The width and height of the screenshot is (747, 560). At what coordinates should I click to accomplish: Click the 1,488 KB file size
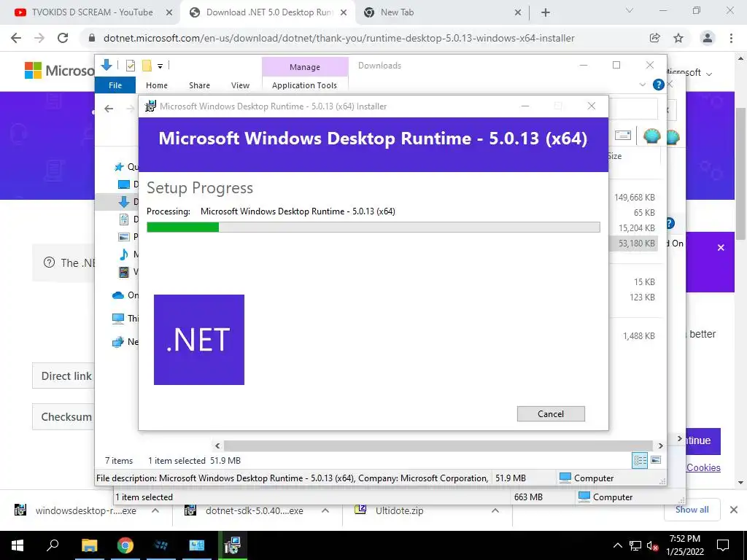pyautogui.click(x=639, y=335)
